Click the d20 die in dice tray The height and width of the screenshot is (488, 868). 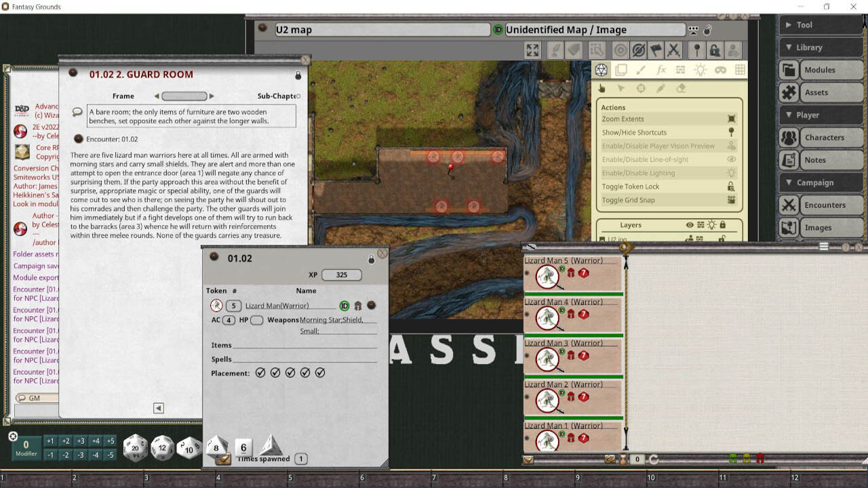(x=135, y=448)
